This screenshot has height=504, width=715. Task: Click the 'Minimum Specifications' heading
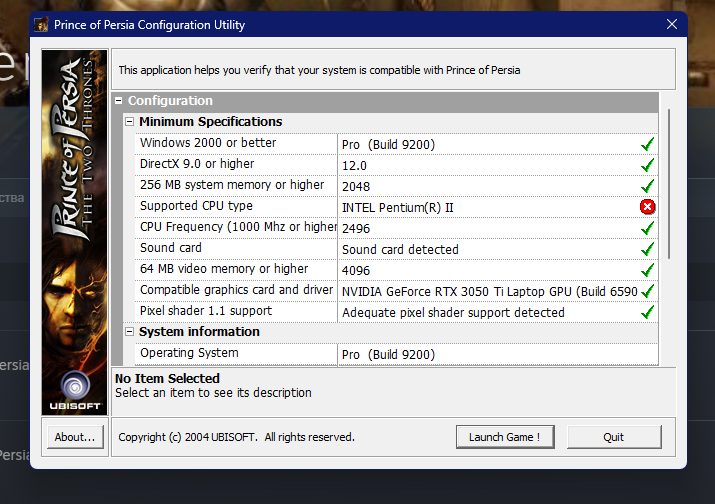pos(211,122)
